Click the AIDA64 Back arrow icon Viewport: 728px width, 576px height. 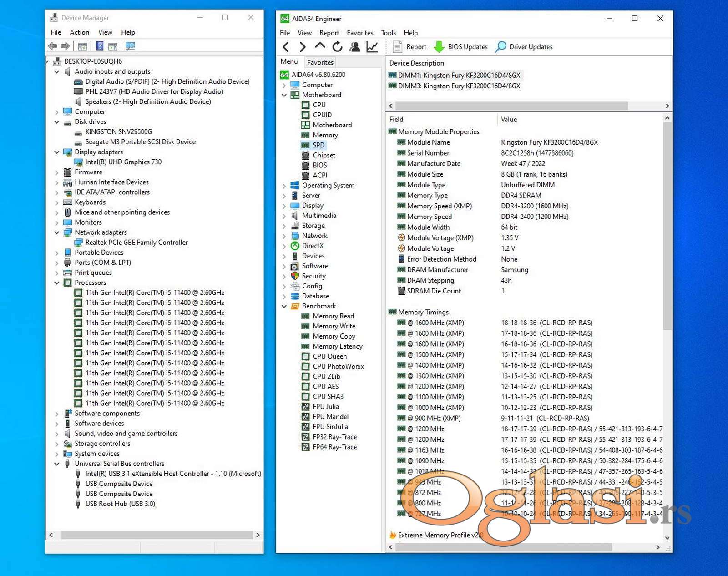click(286, 47)
